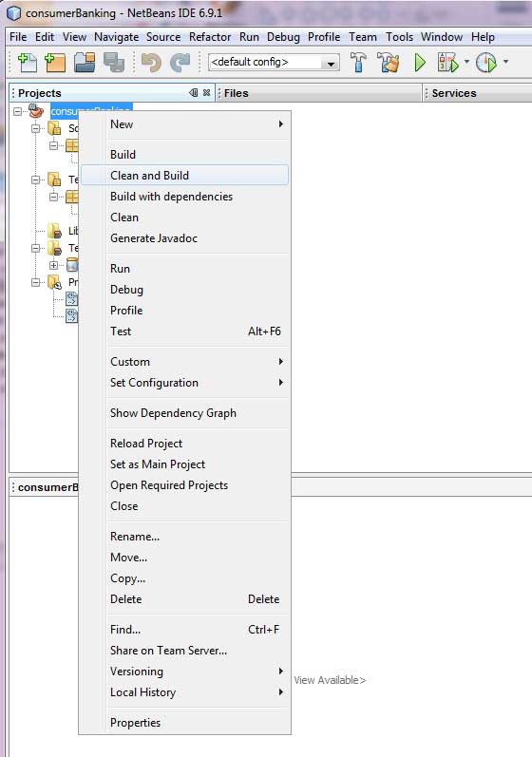532x757 pixels.
Task: Click the Build Main Project hammer icon
Action: pyautogui.click(x=358, y=63)
